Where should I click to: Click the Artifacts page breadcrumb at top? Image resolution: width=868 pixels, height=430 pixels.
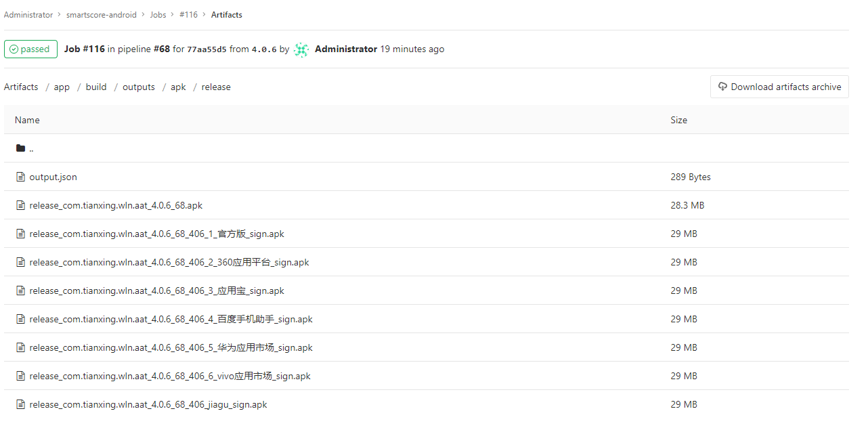coord(227,15)
